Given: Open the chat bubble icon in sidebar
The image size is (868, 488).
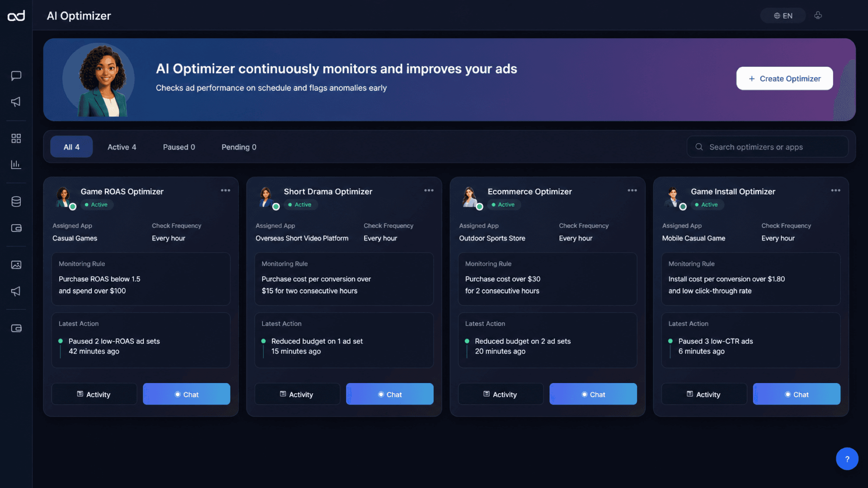Looking at the screenshot, I should click(16, 75).
